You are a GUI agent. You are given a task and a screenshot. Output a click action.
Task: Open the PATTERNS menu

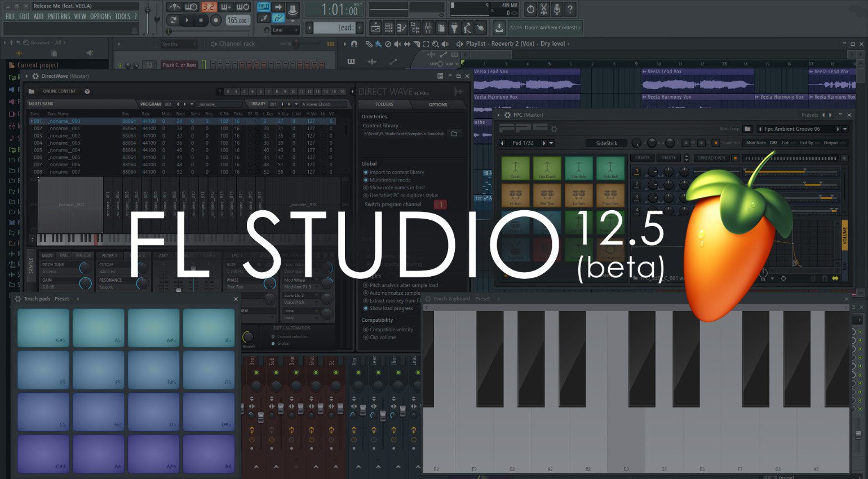(59, 17)
